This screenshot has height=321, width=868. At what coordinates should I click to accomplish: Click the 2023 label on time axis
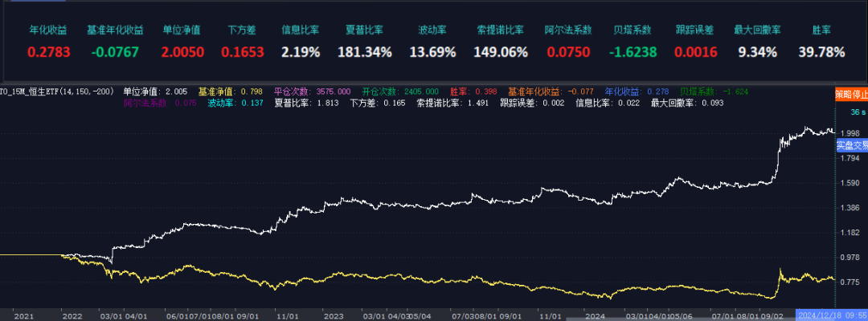tap(334, 316)
